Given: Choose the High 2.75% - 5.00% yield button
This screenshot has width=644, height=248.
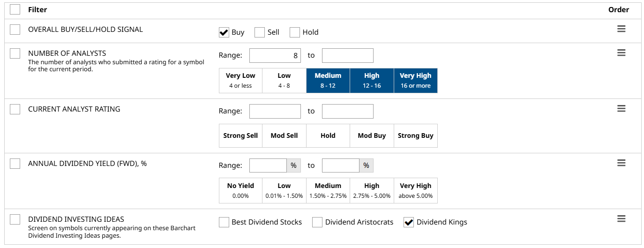Looking at the screenshot, I should click(x=372, y=190).
